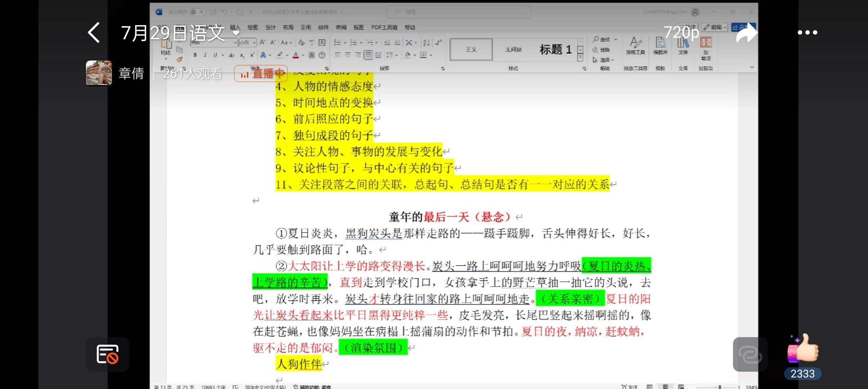Screen dimensions: 868x389
Task: Change the 720p video quality
Action: (x=681, y=32)
